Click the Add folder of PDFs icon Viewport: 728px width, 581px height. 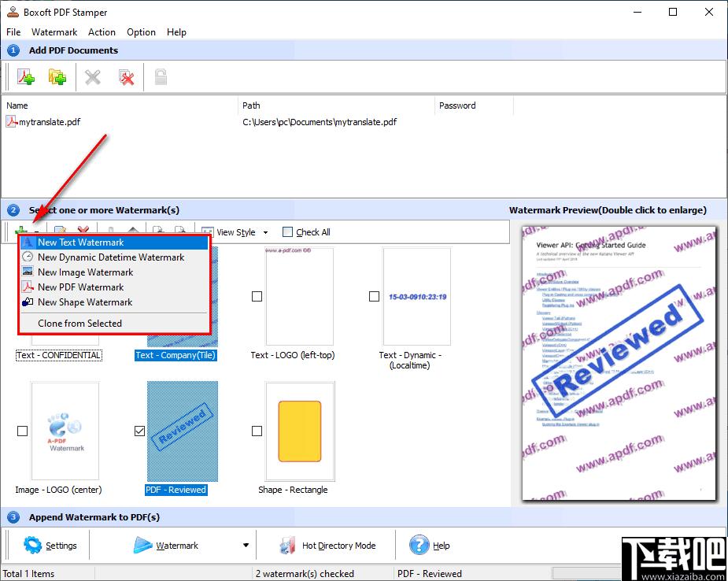coord(57,77)
